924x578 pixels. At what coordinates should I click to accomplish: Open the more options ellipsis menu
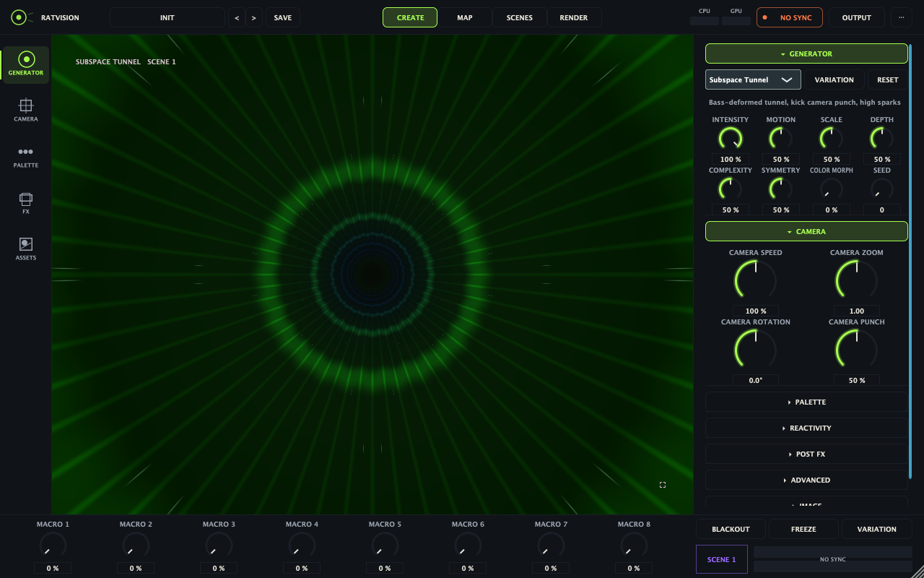click(901, 17)
